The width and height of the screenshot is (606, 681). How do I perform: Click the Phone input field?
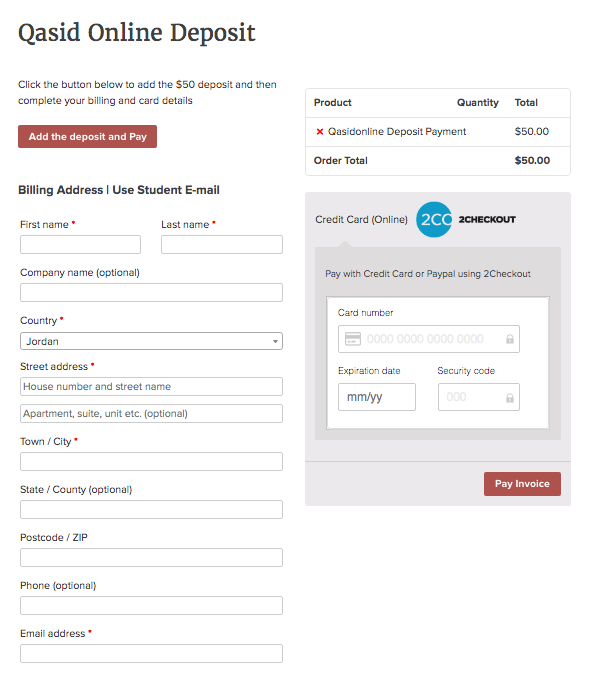(151, 605)
